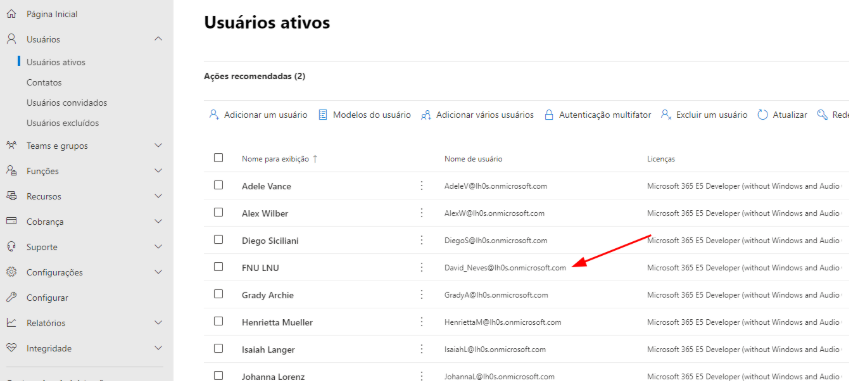Open Usuários ativos in sidebar

point(56,62)
